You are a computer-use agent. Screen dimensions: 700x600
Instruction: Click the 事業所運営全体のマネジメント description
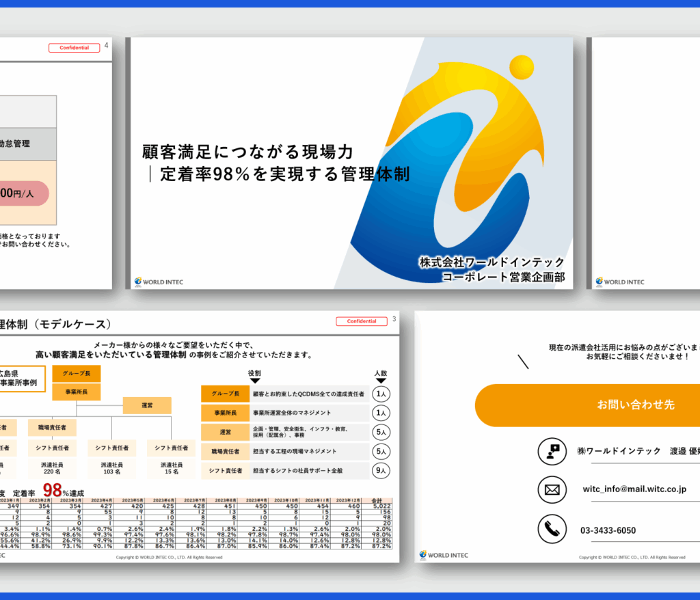[x=292, y=413]
